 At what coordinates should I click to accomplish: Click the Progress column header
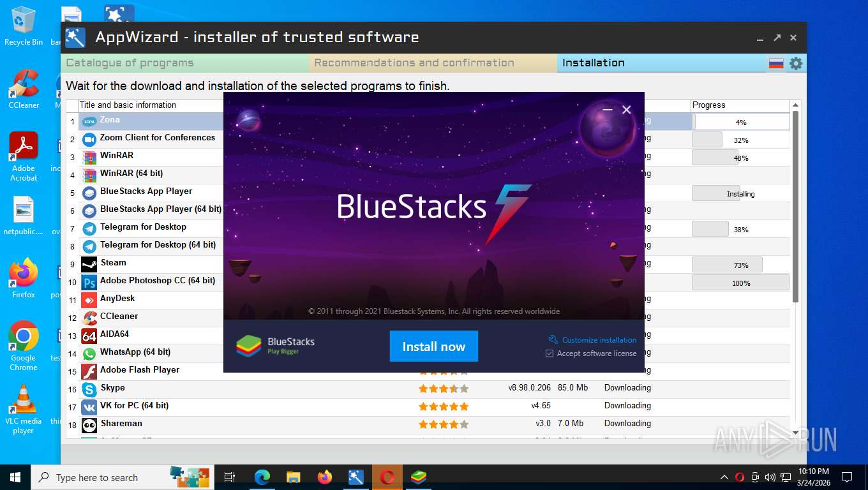[740, 105]
